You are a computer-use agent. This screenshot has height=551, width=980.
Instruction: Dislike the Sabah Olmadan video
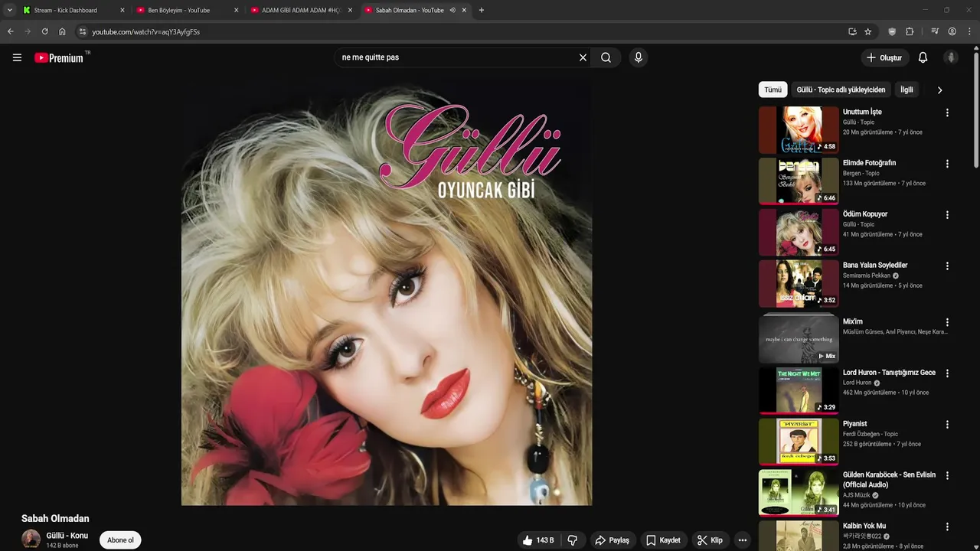pyautogui.click(x=573, y=540)
